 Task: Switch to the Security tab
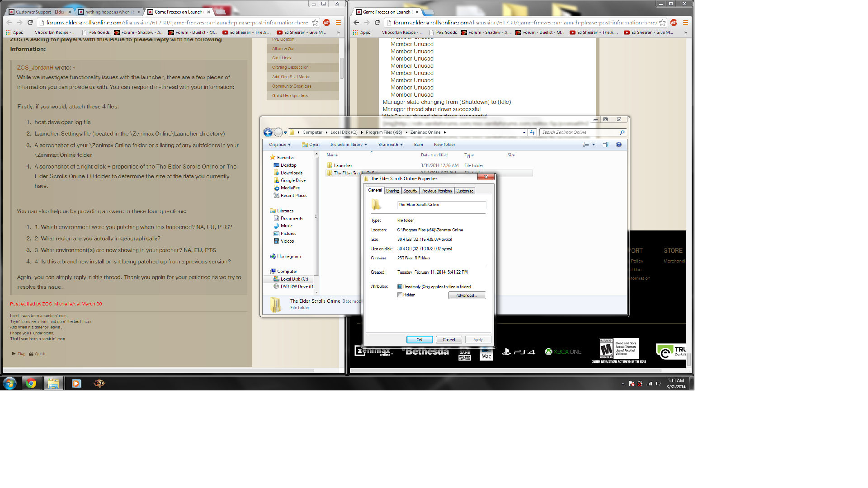pos(410,191)
